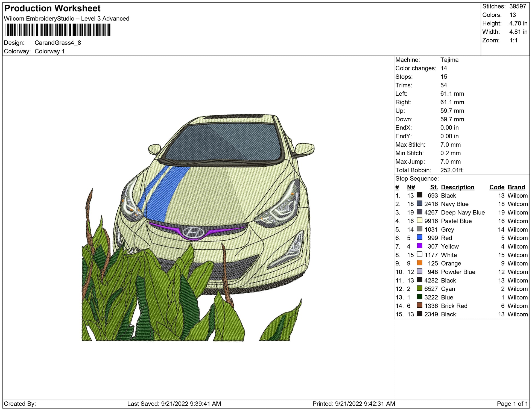This screenshot has height=409, width=532.
Task: Click the purple swatch labeled Yellow
Action: pyautogui.click(x=419, y=246)
